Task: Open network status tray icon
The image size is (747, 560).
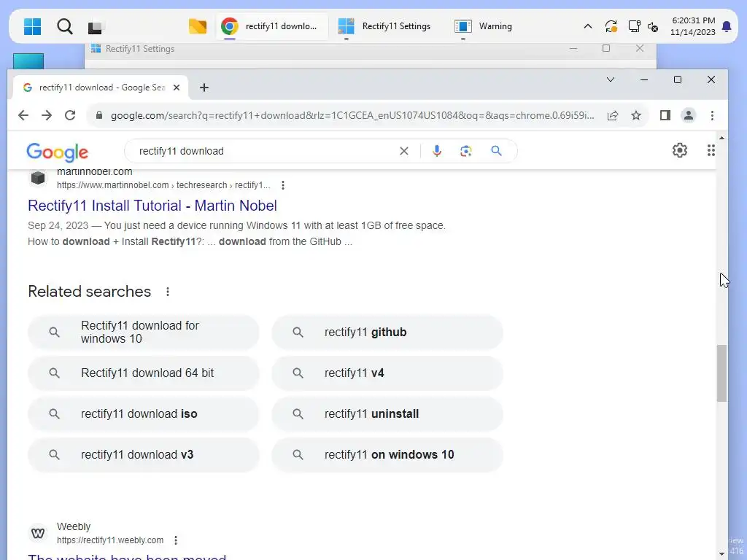Action: [x=634, y=26]
